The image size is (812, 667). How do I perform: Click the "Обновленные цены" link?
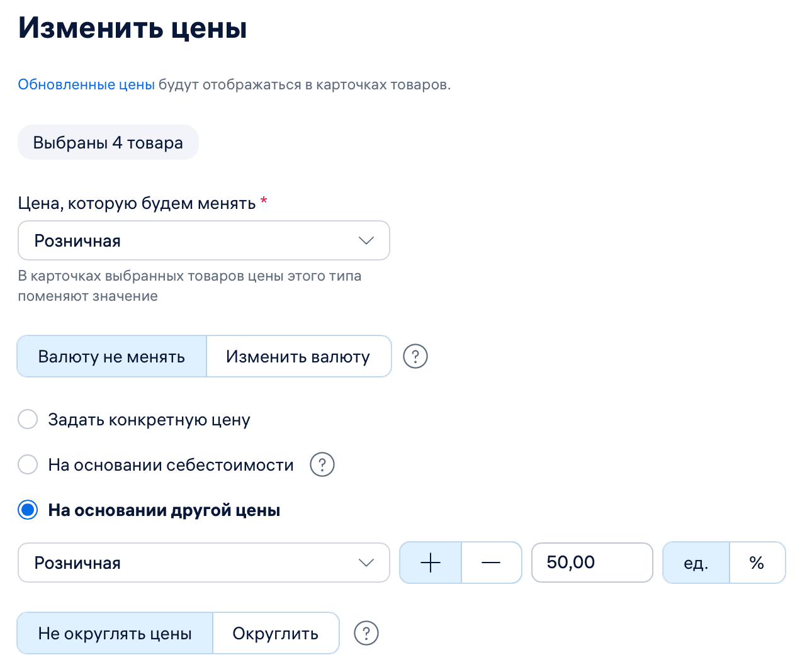click(x=86, y=84)
